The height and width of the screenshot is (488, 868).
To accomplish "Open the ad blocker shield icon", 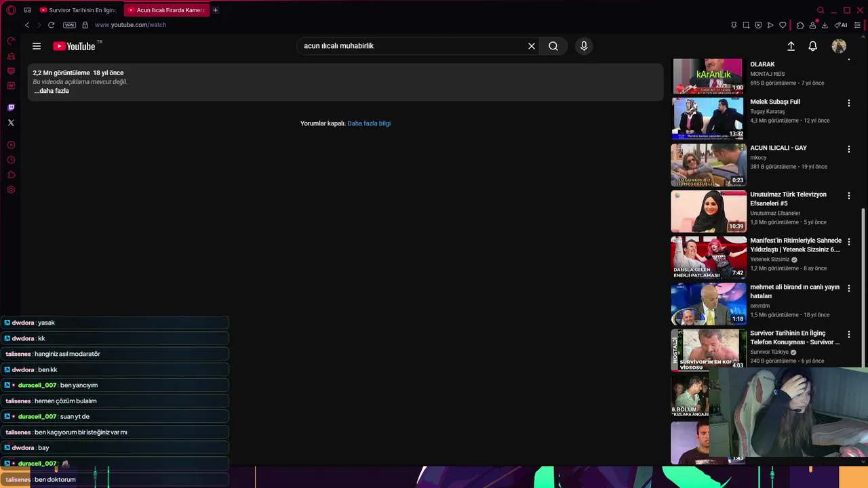I will 758,25.
